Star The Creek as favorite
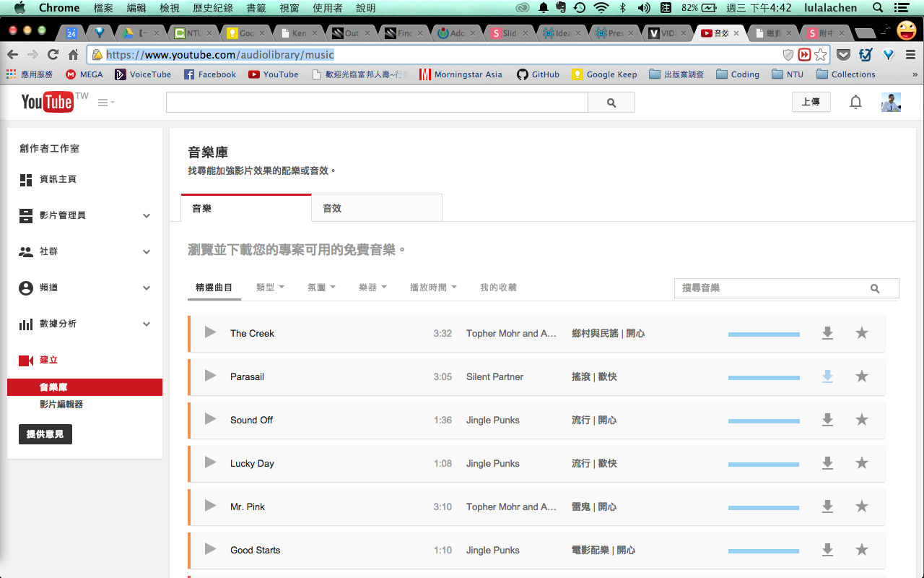 point(861,333)
